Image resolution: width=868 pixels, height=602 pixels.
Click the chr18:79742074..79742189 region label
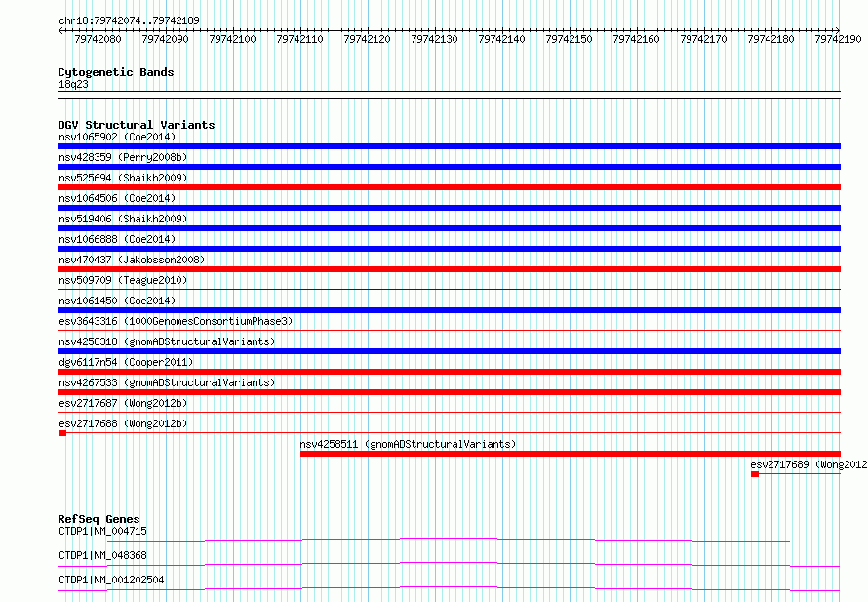129,20
